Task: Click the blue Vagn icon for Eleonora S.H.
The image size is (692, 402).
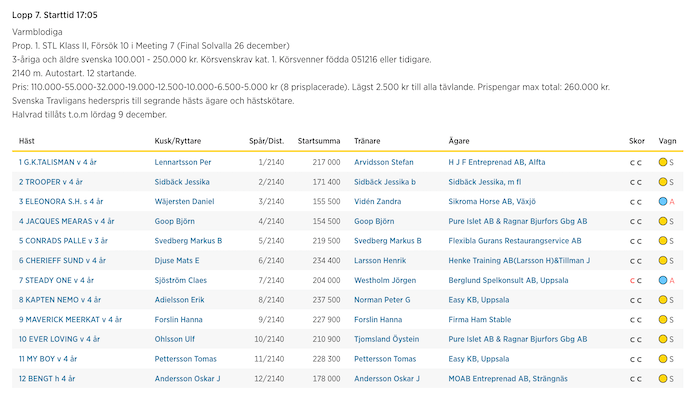Action: (x=662, y=201)
